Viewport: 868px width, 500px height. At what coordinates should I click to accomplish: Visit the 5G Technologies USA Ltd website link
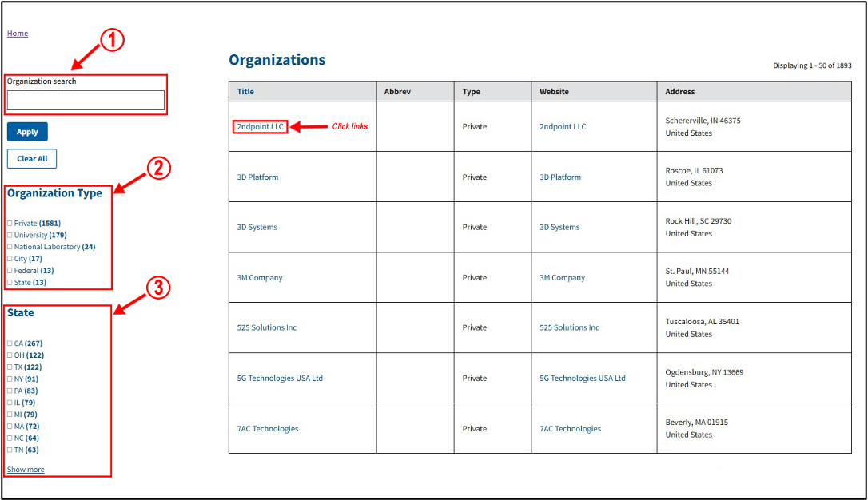coord(583,379)
